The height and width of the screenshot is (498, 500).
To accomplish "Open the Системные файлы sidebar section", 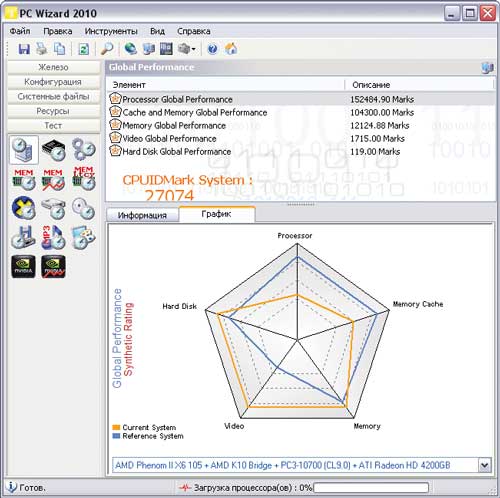I will (x=53, y=97).
